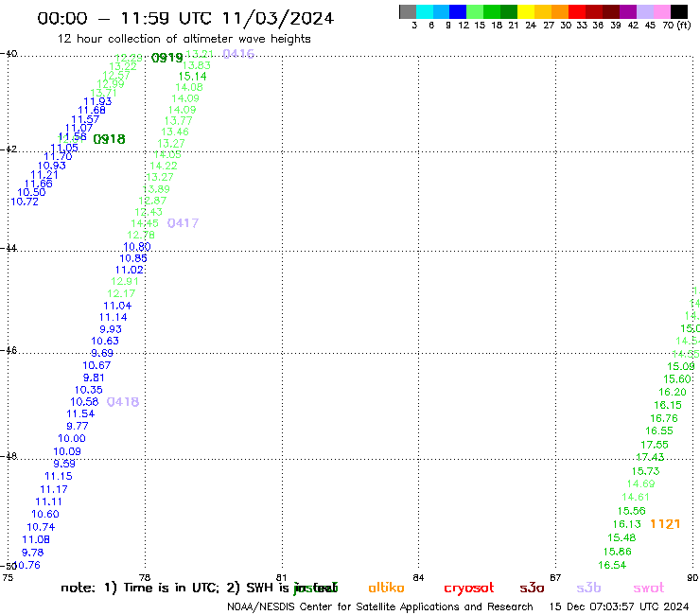The height and width of the screenshot is (615, 700).
Task: Pick the pink swatch in the color scale
Action: point(662,11)
